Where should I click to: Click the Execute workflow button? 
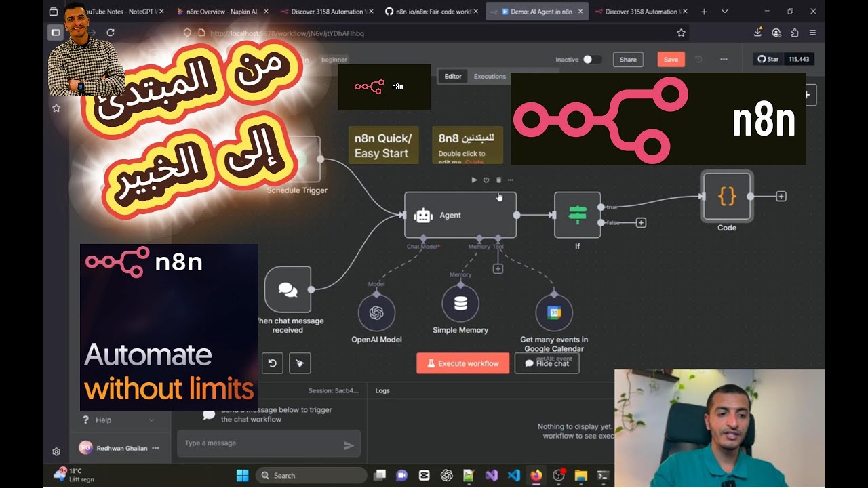462,363
